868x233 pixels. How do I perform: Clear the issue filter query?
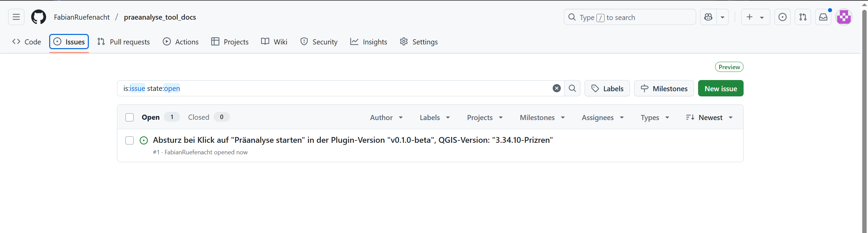(557, 88)
